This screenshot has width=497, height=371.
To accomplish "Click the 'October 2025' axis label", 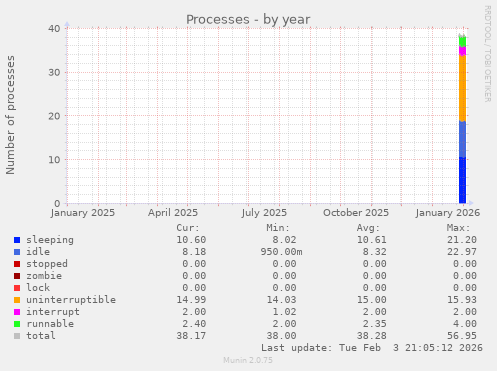I will [x=356, y=213].
